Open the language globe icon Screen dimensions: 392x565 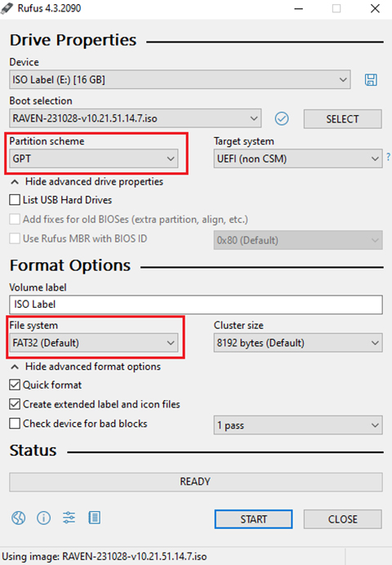(18, 518)
